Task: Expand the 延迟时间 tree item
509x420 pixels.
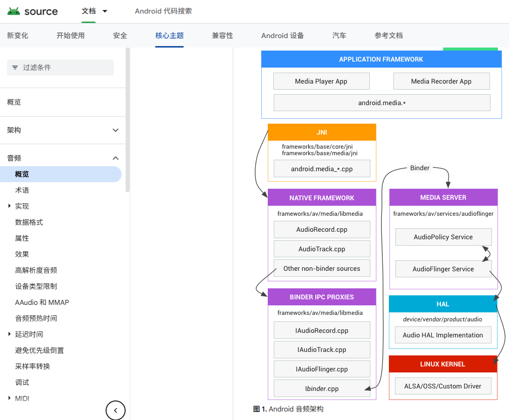Action: (10, 334)
